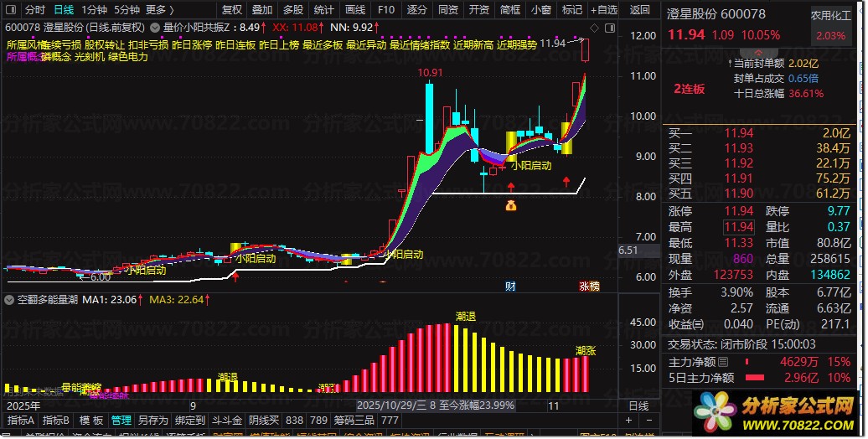Switch to the 分时 tab
Viewport: 868px width, 439px height.
click(x=35, y=10)
